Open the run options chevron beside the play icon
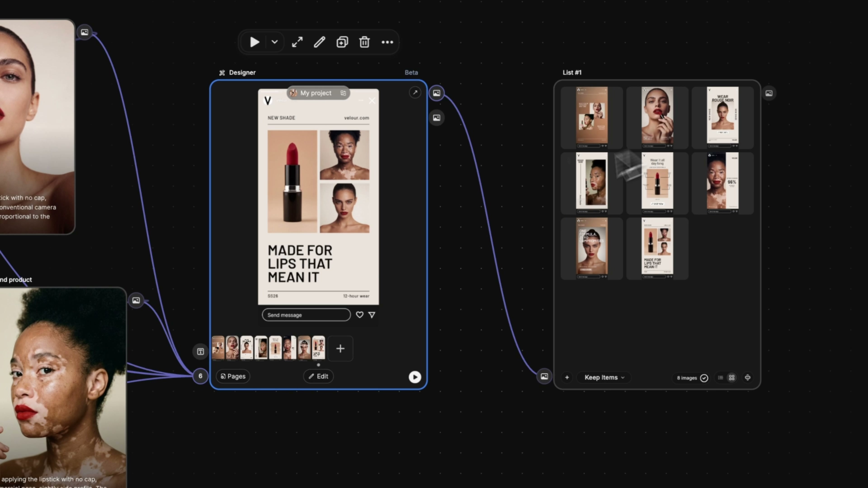Viewport: 868px width, 488px height. [x=275, y=42]
